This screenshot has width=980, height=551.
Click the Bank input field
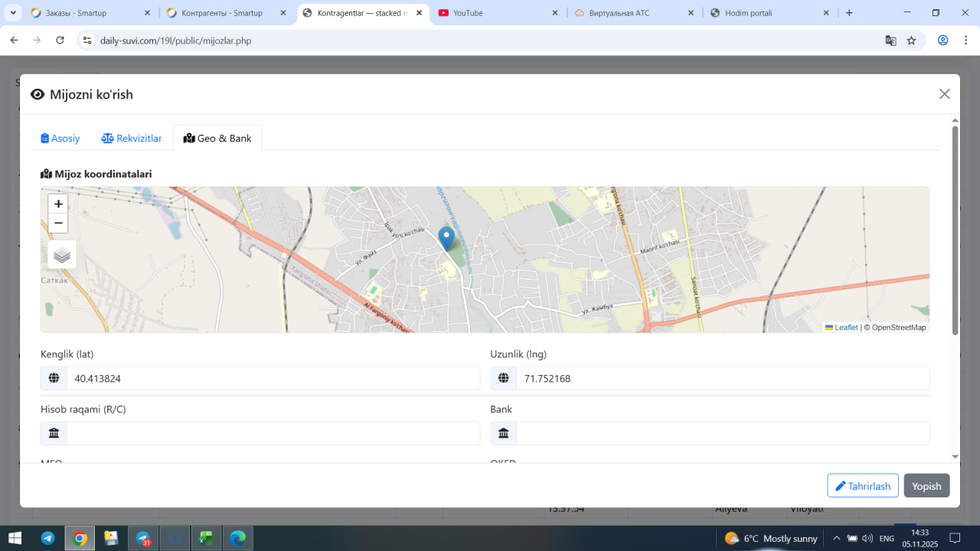(723, 433)
